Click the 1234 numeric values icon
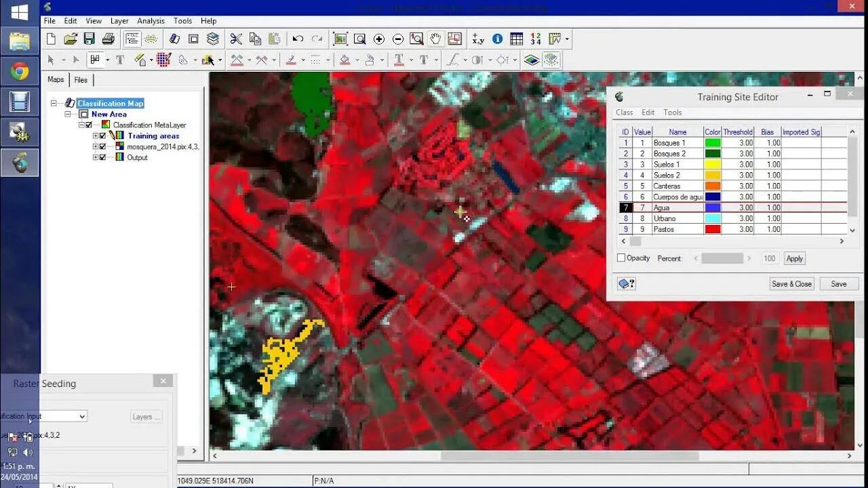 [x=536, y=39]
